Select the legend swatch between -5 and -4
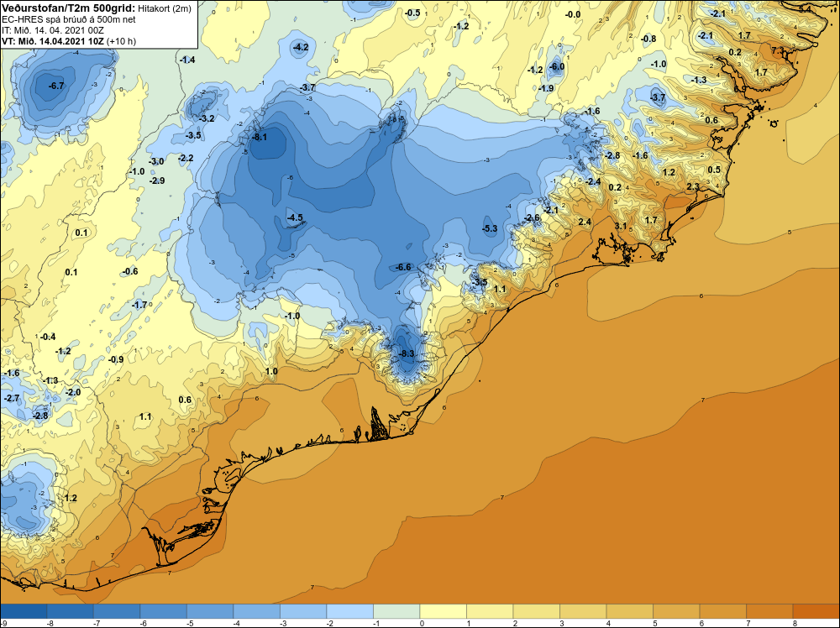840x628 pixels. coord(210,611)
